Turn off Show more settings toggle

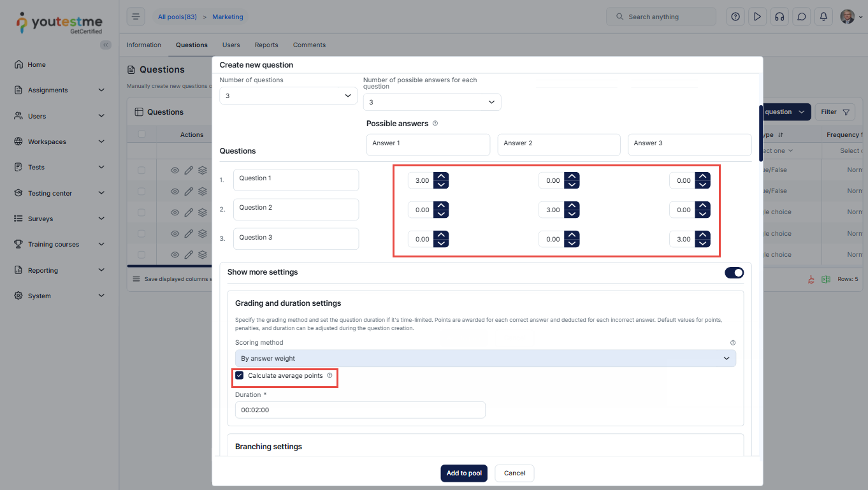click(x=734, y=273)
